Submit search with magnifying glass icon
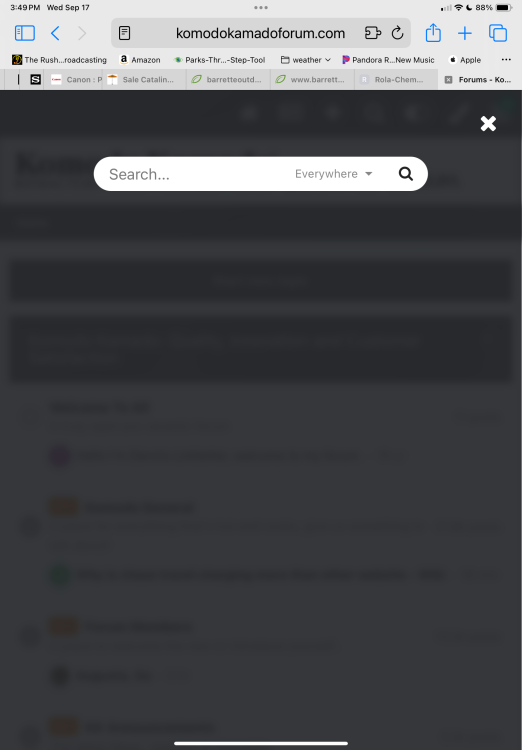Viewport: 522px width, 750px height. coord(406,174)
